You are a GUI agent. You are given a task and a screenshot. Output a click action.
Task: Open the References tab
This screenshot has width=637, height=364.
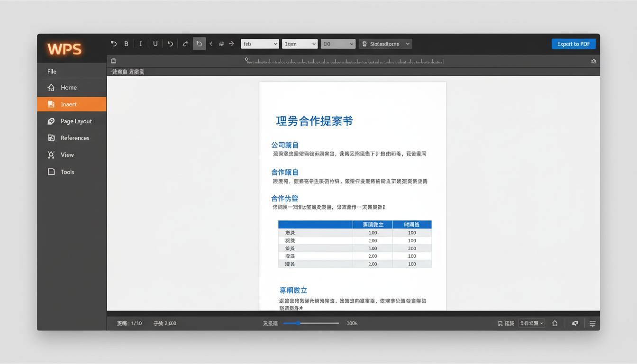coord(72,138)
